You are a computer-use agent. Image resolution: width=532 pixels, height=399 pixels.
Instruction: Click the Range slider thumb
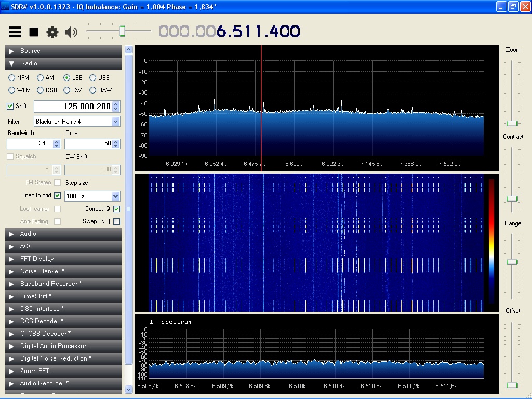(x=512, y=262)
